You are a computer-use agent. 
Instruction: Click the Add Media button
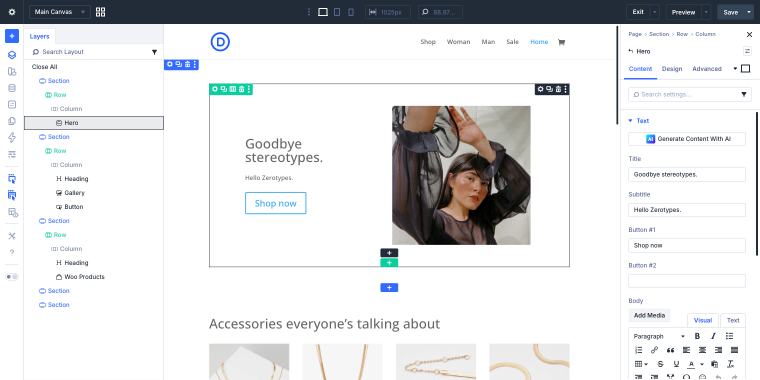click(649, 316)
